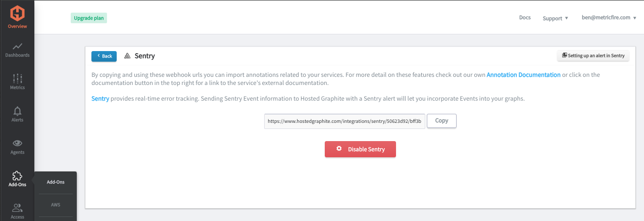Follow the Annotation Documentation link
The image size is (644, 221).
(523, 75)
